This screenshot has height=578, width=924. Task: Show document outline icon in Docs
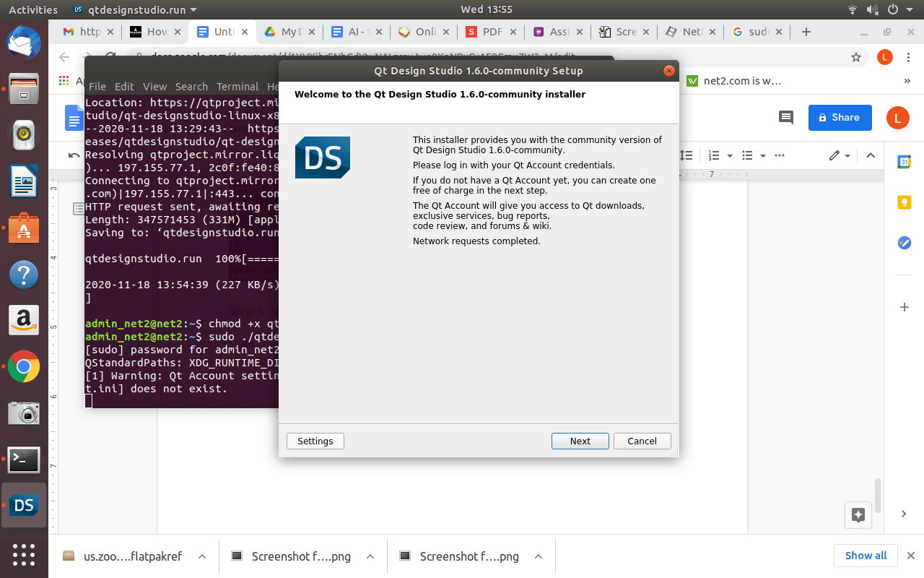[78, 209]
